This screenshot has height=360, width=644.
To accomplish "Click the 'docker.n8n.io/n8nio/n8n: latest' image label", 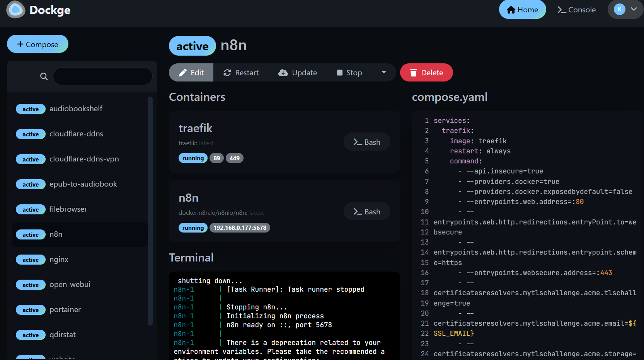I will click(x=221, y=213).
